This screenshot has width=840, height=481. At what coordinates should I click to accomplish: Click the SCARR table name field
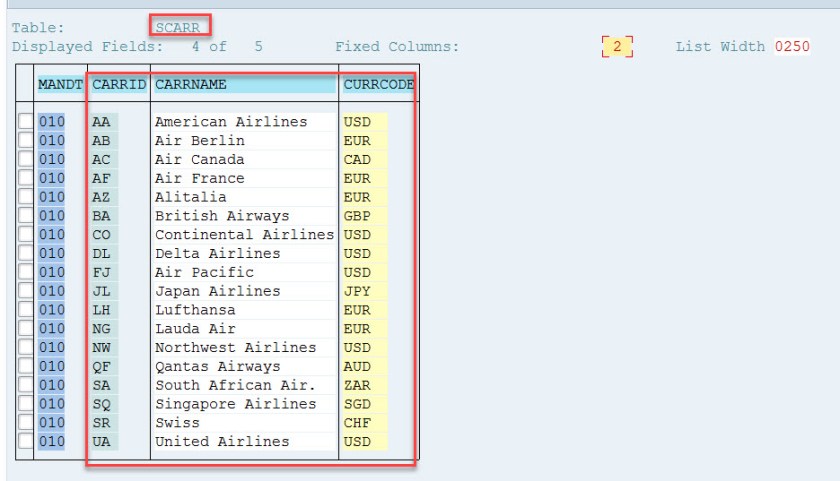[x=180, y=27]
